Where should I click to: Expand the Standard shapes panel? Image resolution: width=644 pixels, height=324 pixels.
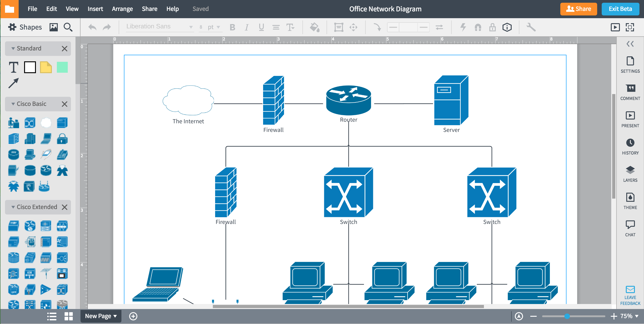tap(12, 48)
